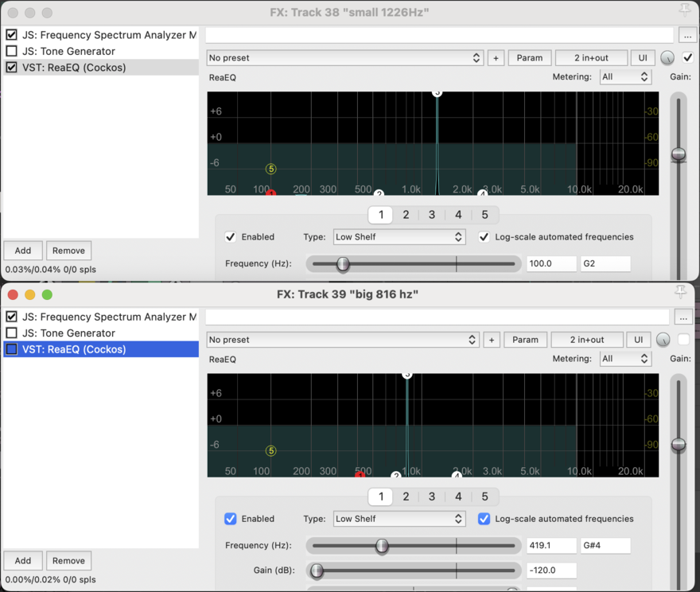Screen dimensions: 700x592
Task: Click the '+' preset button in Track 38 window
Action: pyautogui.click(x=496, y=58)
